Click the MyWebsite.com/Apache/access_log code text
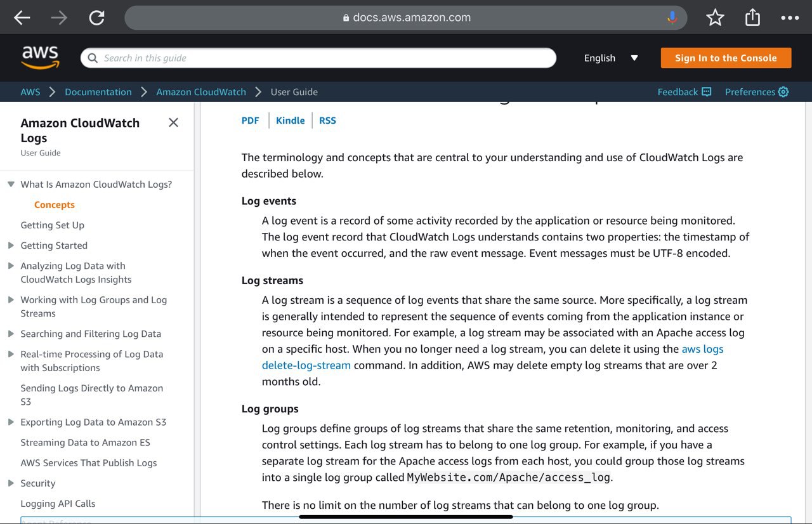812x524 pixels. pyautogui.click(x=508, y=478)
